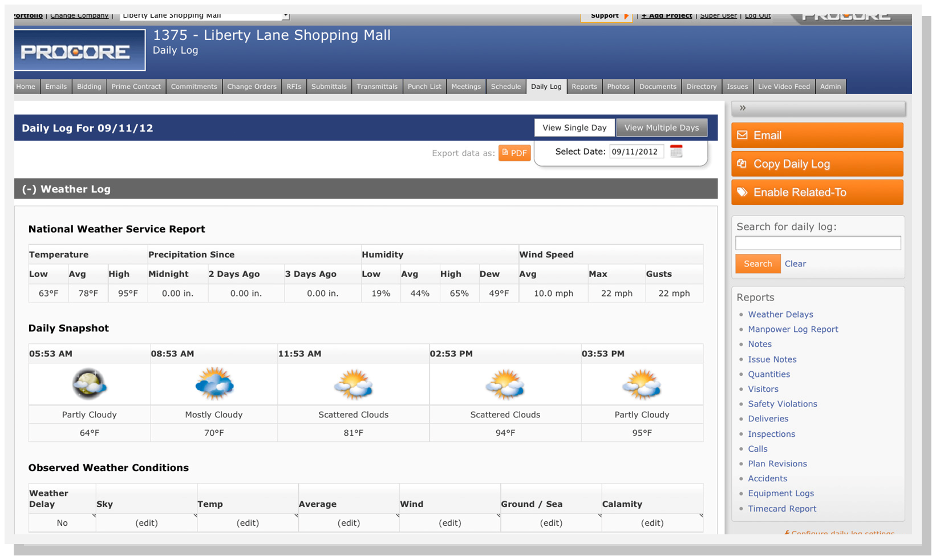Go to the Punch List tab
Image resolution: width=936 pixels, height=560 pixels.
424,87
